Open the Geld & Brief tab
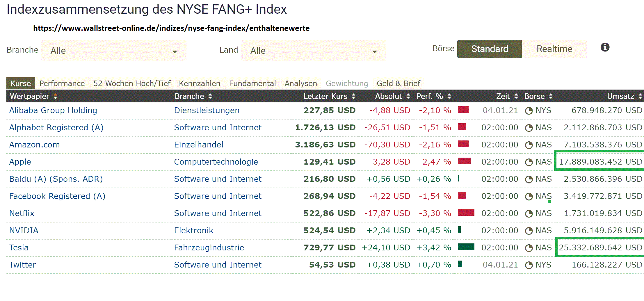Screen dimensions: 644x301 tap(399, 83)
